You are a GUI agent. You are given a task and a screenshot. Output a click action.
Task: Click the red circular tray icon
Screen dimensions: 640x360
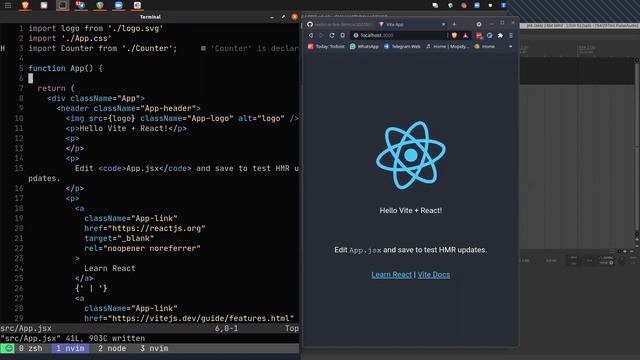coord(464,5)
